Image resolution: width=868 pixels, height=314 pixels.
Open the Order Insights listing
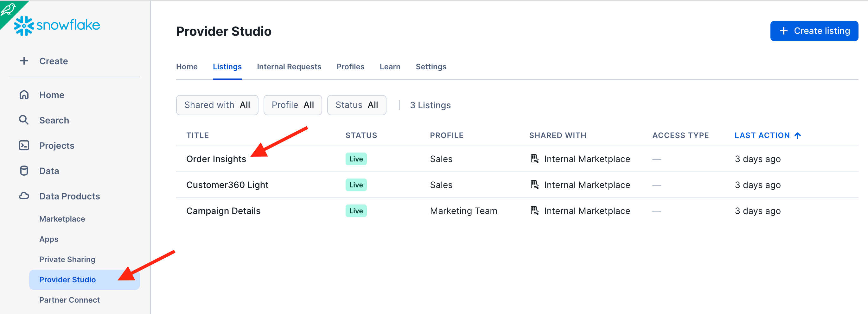click(216, 159)
